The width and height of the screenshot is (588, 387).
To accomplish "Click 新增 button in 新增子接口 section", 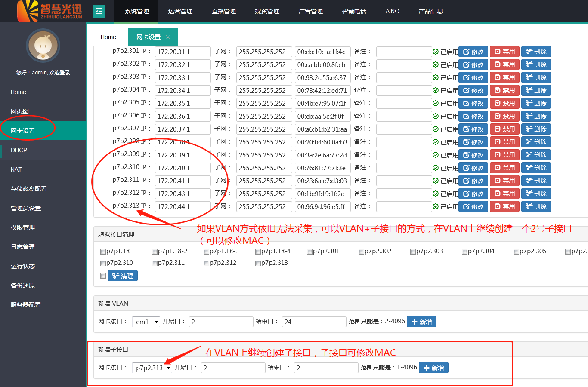I will coord(433,368).
